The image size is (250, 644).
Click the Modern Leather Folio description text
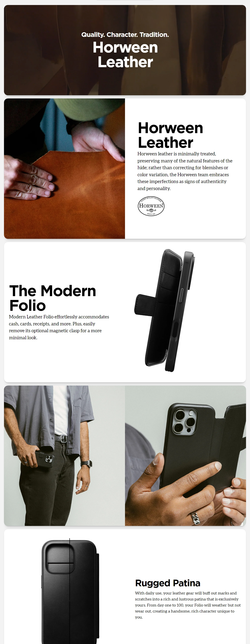tap(59, 327)
